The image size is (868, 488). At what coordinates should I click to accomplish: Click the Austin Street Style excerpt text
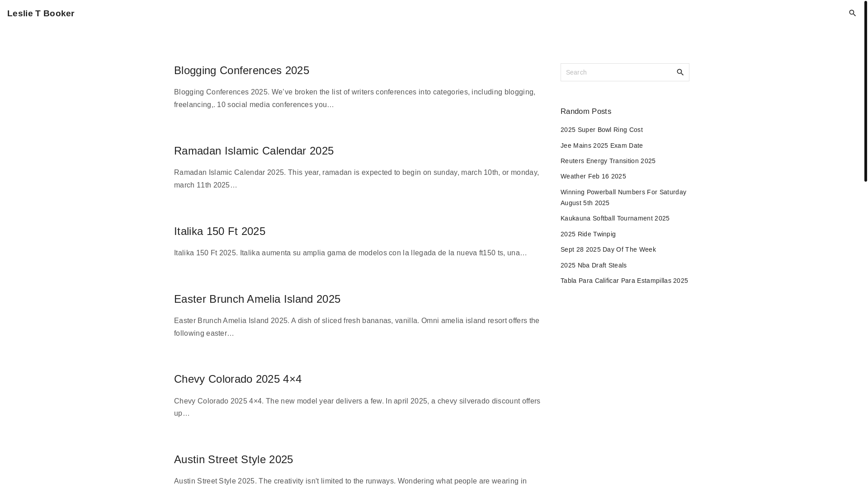coord(350,481)
